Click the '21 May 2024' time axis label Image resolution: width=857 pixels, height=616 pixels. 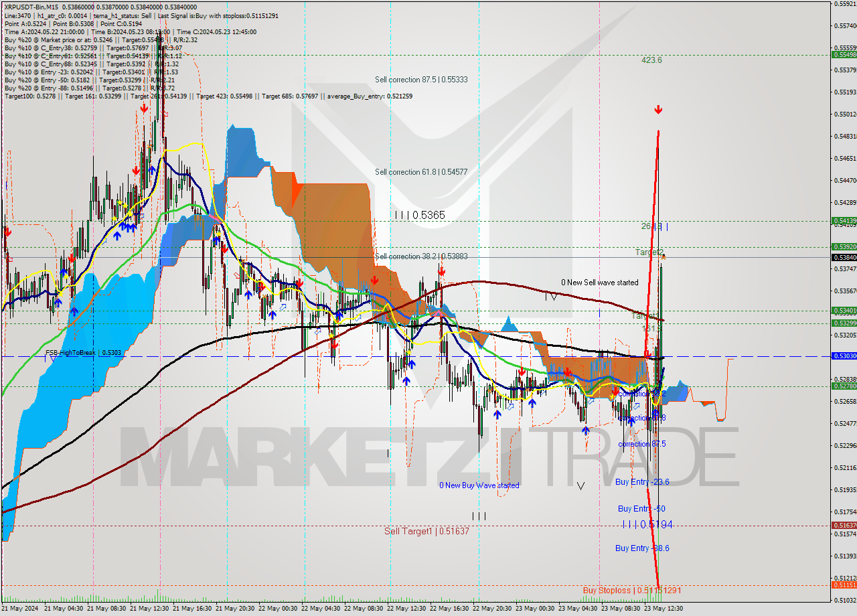coord(20,609)
